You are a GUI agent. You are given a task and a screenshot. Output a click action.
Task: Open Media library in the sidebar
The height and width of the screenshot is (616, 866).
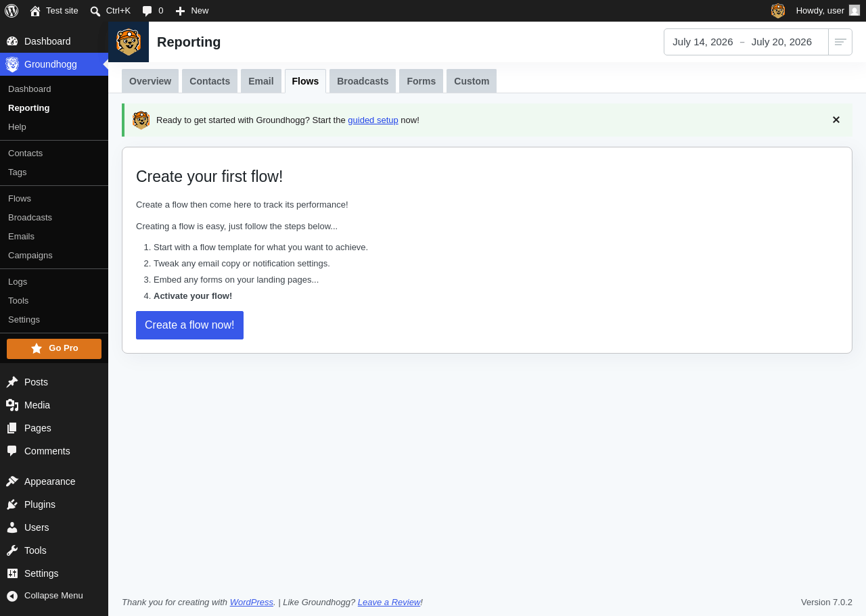(x=54, y=405)
